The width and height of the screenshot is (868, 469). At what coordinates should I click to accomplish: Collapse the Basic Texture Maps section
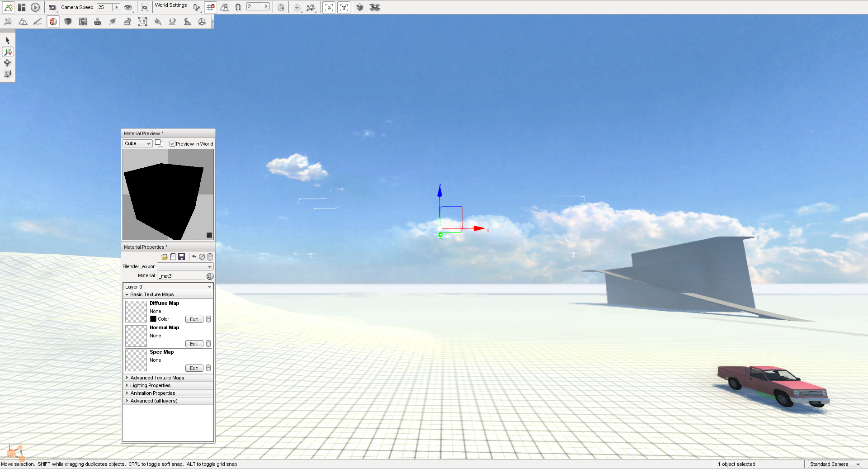point(168,294)
